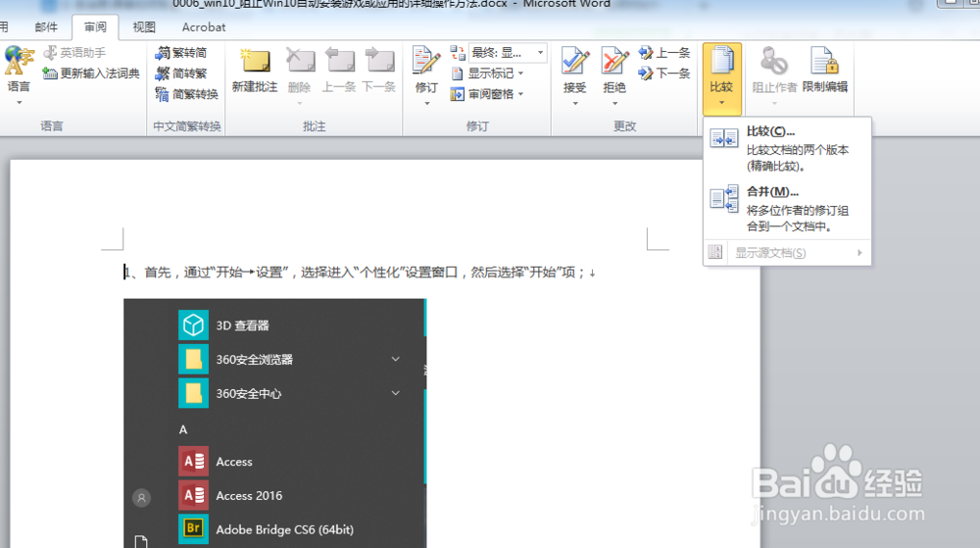Image resolution: width=980 pixels, height=548 pixels.
Task: Click the 360安全浏览器 folder icon
Action: (193, 360)
